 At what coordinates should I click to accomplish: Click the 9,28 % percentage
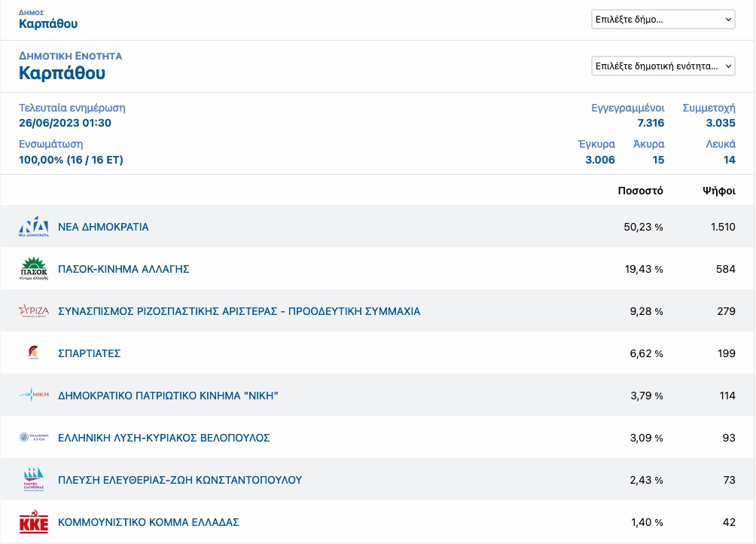coord(647,311)
